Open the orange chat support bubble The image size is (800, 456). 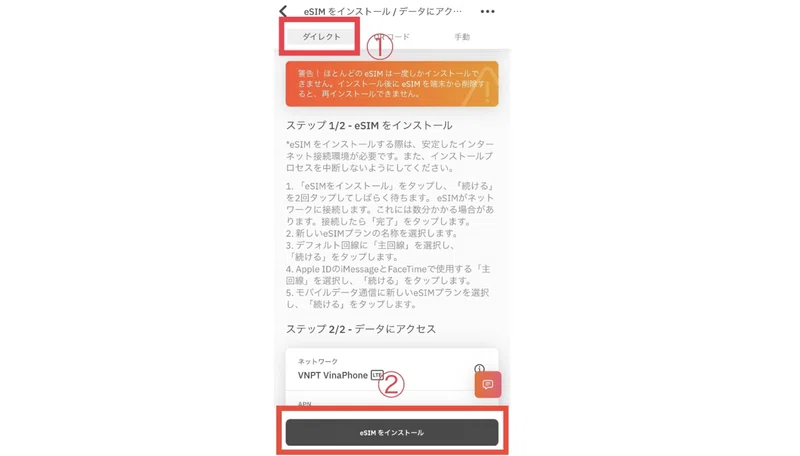tap(488, 385)
